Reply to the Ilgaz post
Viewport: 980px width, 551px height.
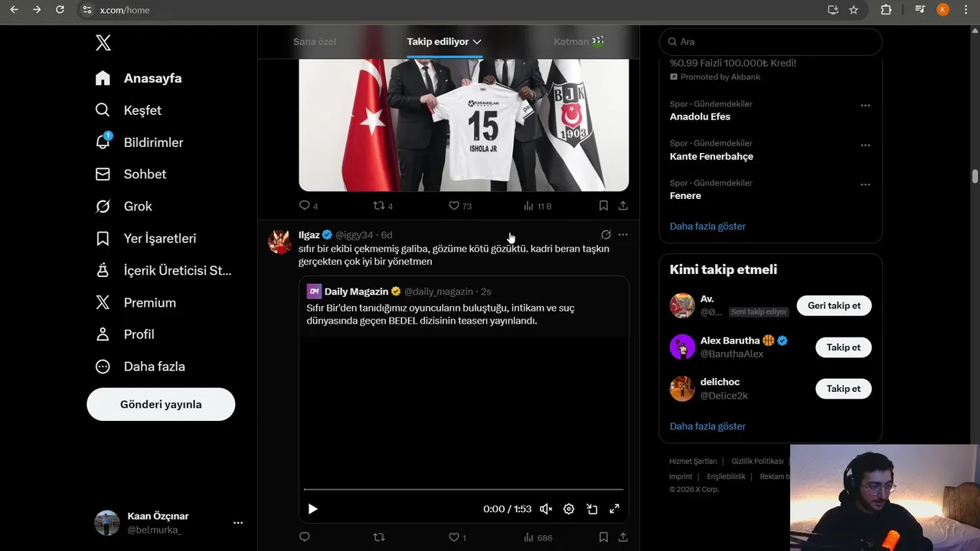coord(305,537)
